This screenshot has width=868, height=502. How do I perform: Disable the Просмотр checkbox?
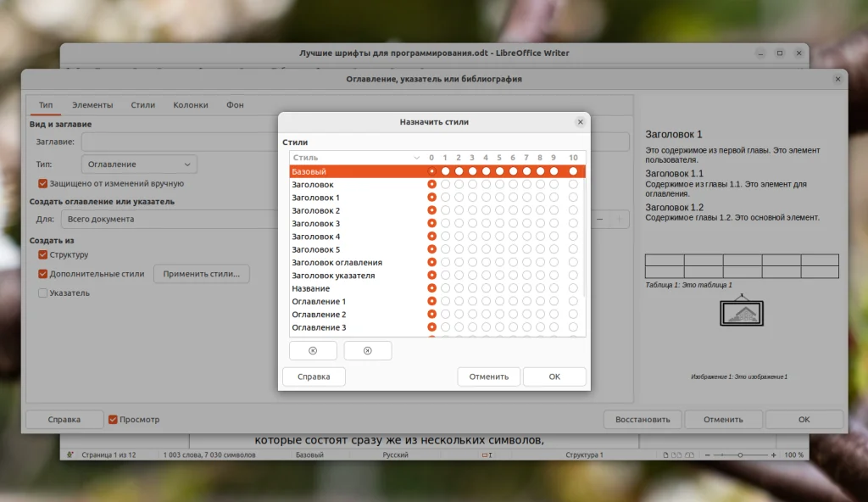pyautogui.click(x=113, y=419)
